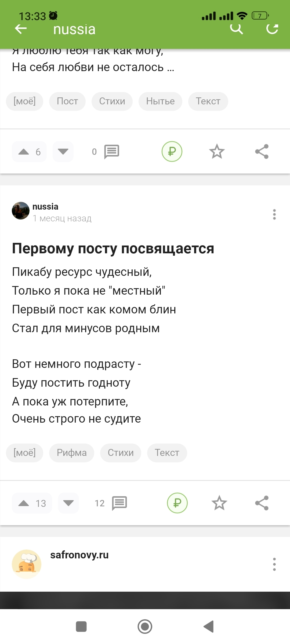
Task: Save the 13-rated post to favorites with star
Action: [219, 503]
